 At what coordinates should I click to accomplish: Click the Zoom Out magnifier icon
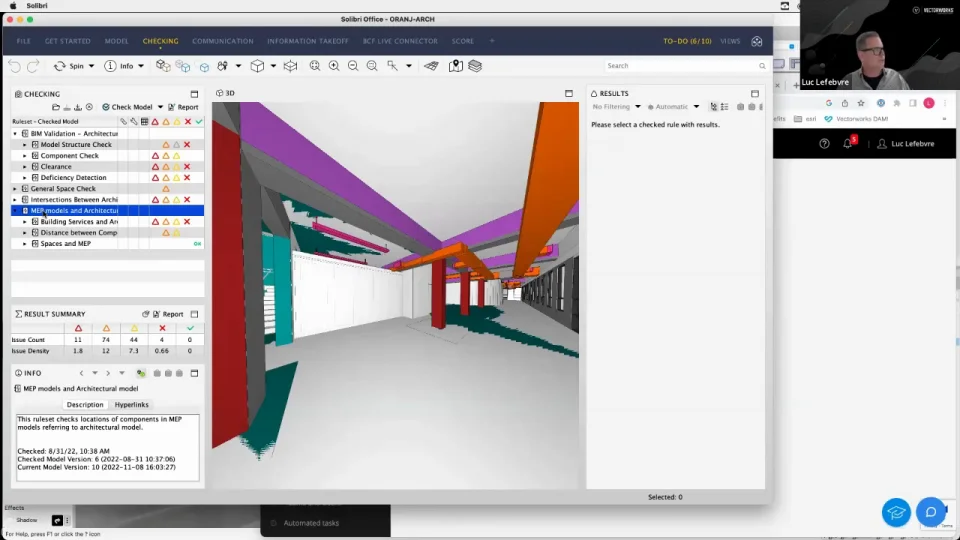353,66
